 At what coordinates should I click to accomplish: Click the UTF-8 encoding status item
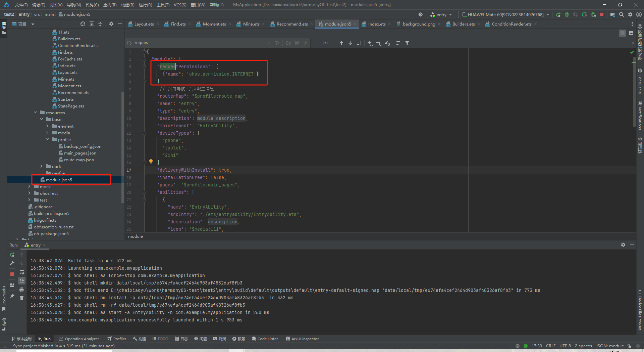(x=565, y=346)
